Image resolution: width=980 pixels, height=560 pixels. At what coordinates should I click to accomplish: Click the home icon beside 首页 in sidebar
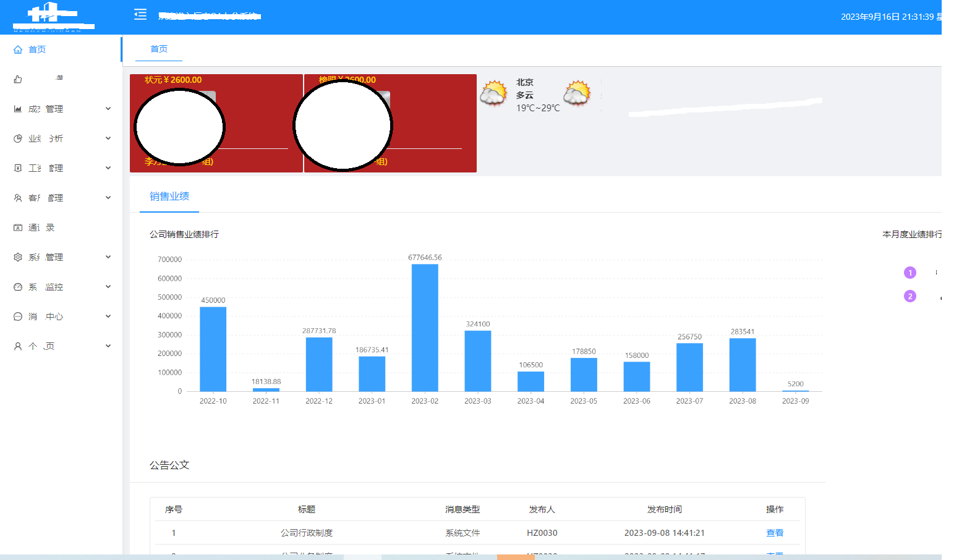pos(18,49)
